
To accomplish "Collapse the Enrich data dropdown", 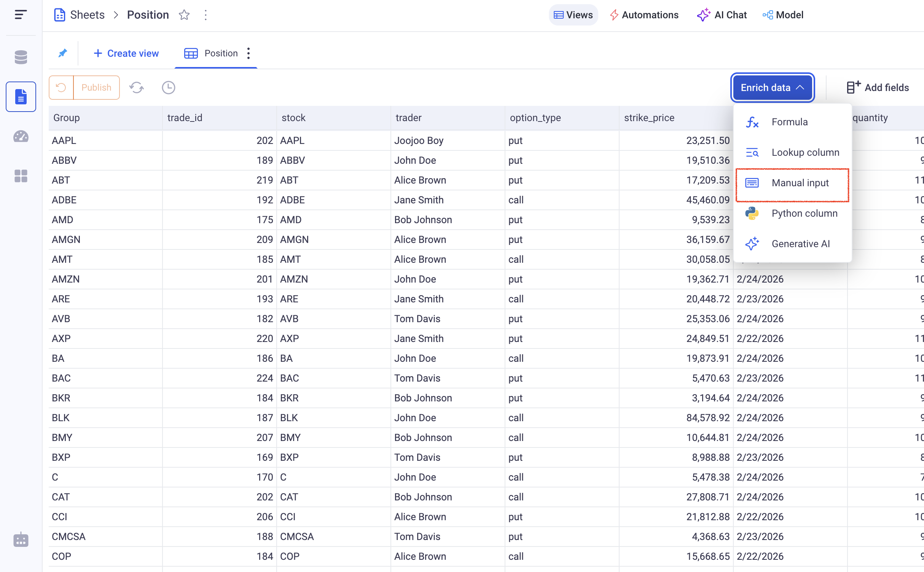I will [x=772, y=88].
